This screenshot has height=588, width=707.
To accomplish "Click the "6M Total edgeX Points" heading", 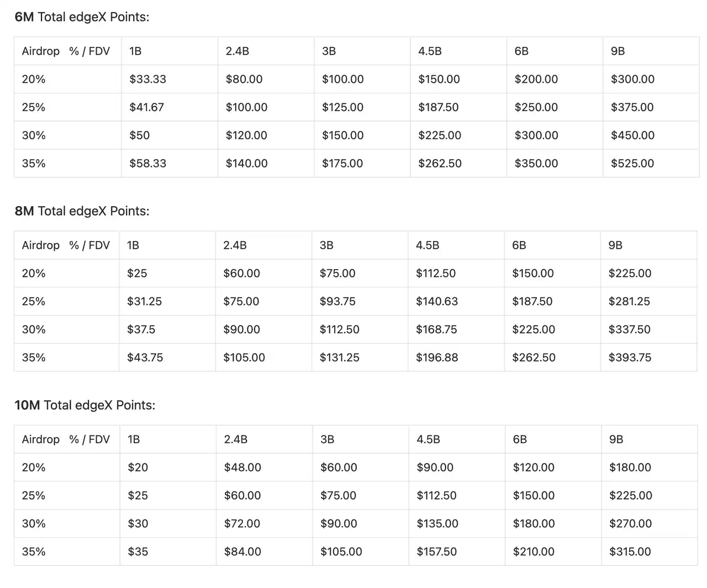I will (x=82, y=17).
